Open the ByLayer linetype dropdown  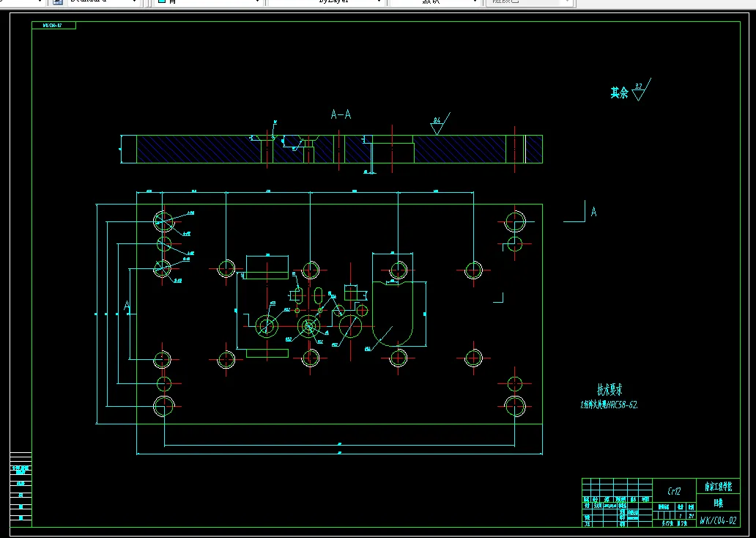(327, 2)
